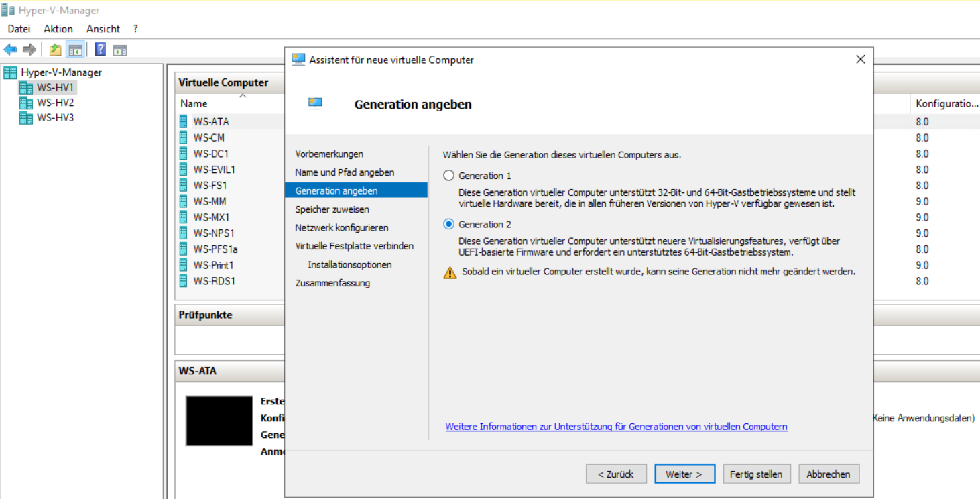Click configuration value 9.0 of WS-MM
This screenshot has width=980, height=499.
click(922, 201)
